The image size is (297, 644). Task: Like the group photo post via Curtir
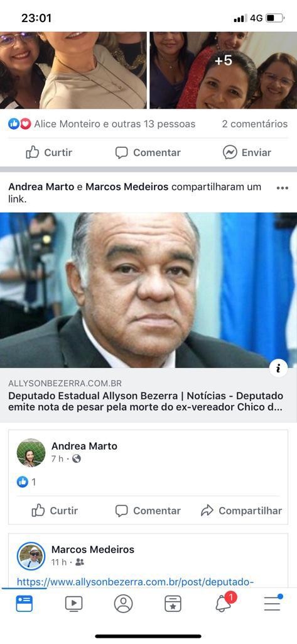(49, 153)
